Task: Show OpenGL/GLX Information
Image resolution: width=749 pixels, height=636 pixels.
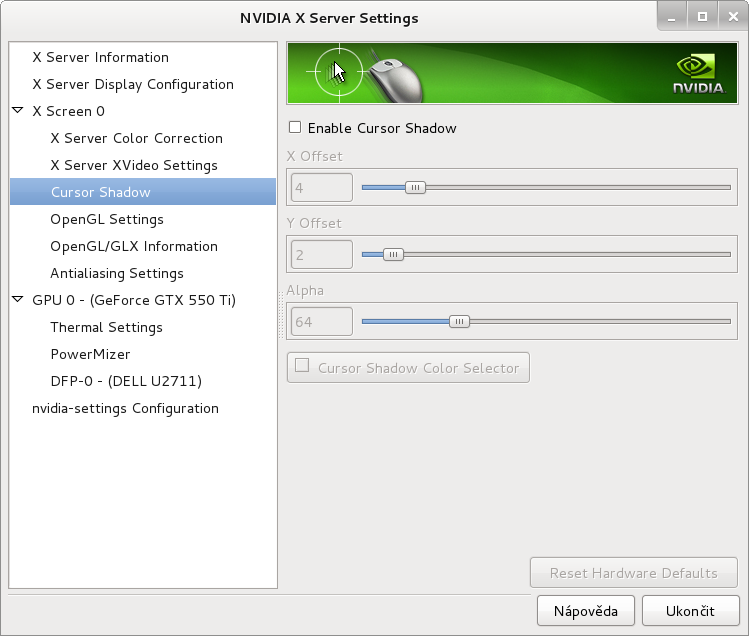Action: point(134,247)
